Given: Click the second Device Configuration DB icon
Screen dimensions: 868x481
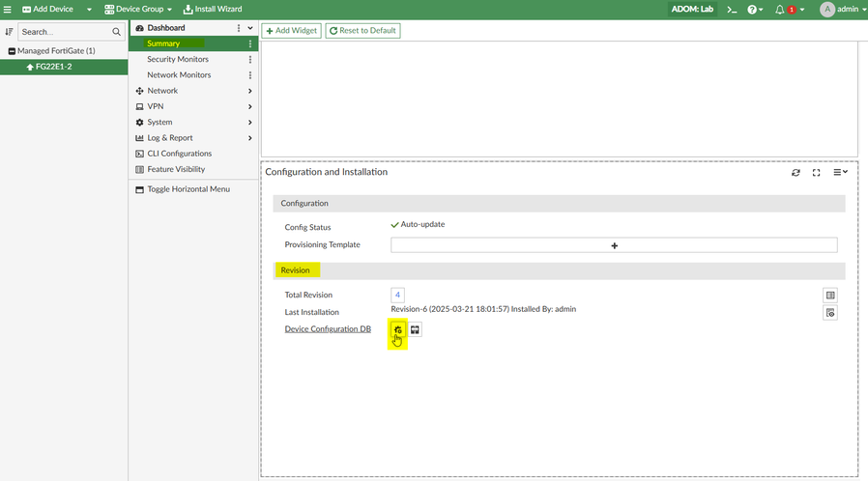Looking at the screenshot, I should tap(415, 329).
